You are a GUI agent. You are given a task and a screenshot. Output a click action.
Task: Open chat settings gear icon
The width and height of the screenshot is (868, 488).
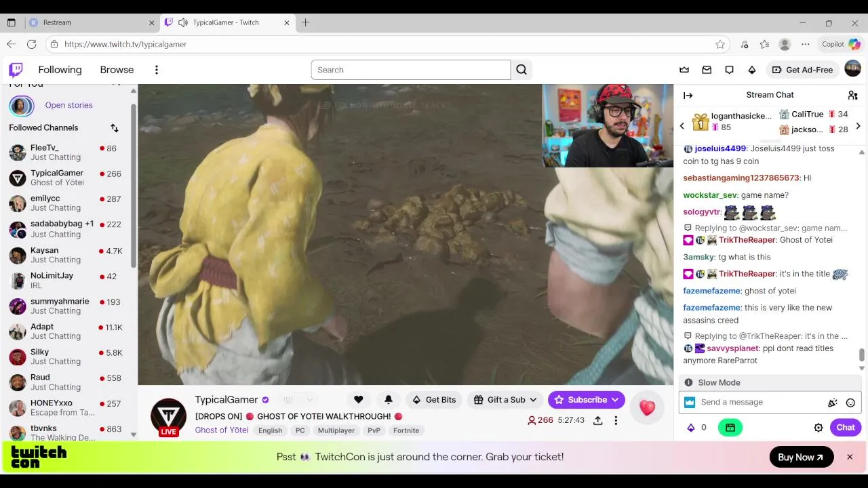coord(818,428)
